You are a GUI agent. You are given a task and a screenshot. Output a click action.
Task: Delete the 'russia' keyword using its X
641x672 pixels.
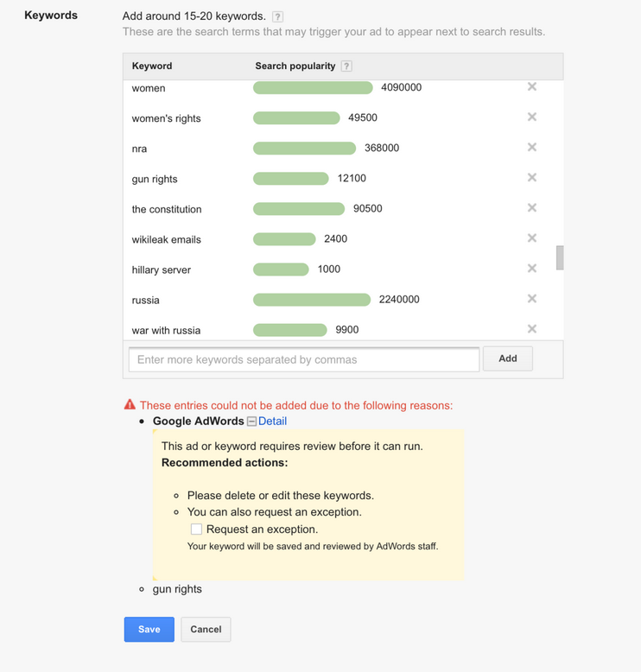[x=532, y=298]
